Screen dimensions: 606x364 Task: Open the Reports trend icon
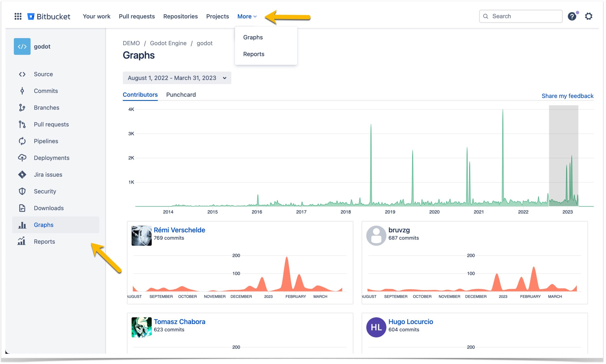[22, 241]
